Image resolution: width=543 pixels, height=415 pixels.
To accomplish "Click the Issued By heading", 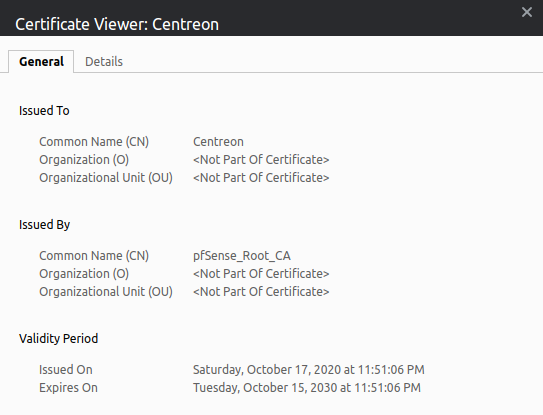I will click(x=44, y=225).
